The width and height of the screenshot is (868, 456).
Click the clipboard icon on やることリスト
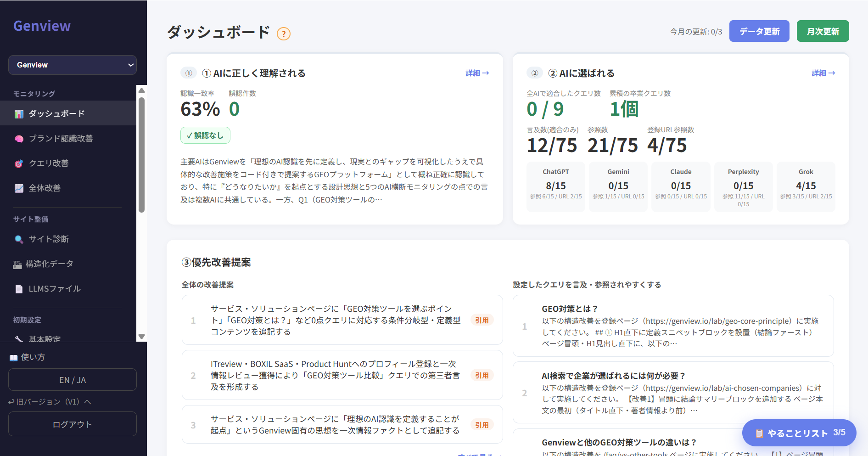(759, 433)
